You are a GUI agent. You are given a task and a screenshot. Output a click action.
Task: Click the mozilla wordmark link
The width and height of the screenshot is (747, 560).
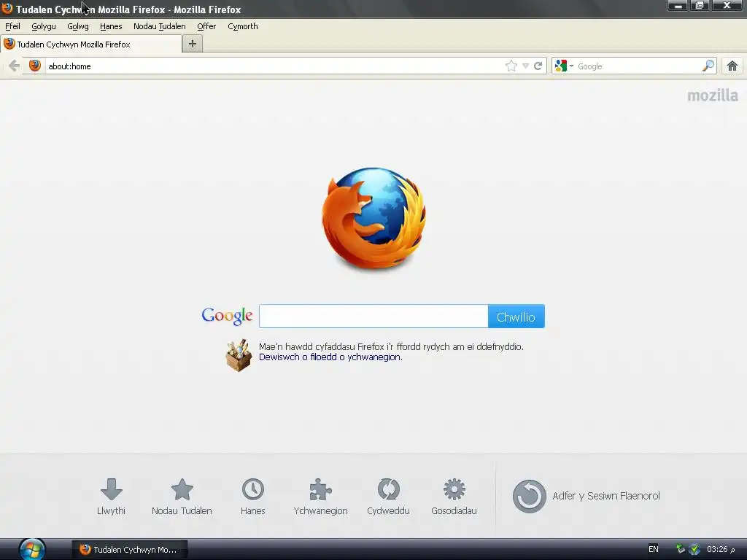point(712,96)
